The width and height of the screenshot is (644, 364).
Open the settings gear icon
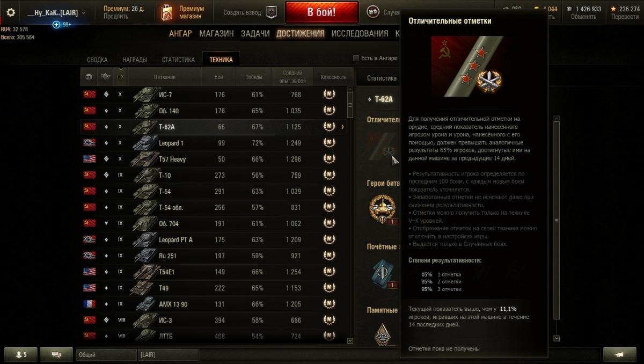(11, 12)
